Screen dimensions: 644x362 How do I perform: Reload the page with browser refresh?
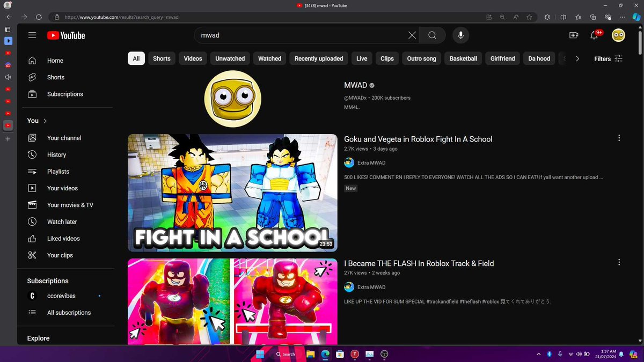point(39,17)
